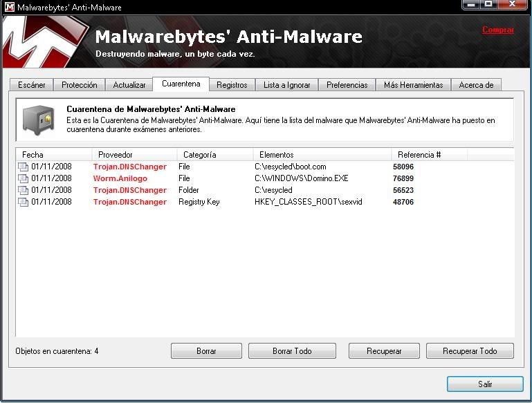Click reference number 76899

(403, 178)
